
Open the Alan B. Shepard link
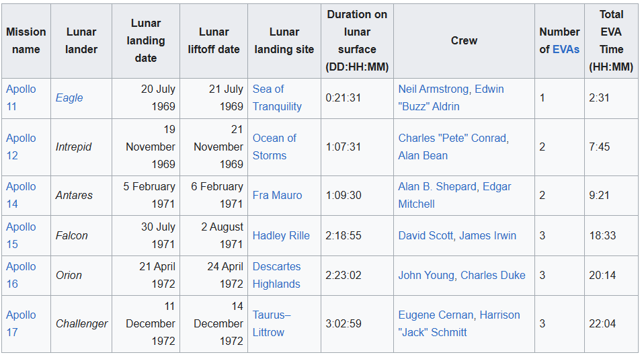pyautogui.click(x=437, y=186)
